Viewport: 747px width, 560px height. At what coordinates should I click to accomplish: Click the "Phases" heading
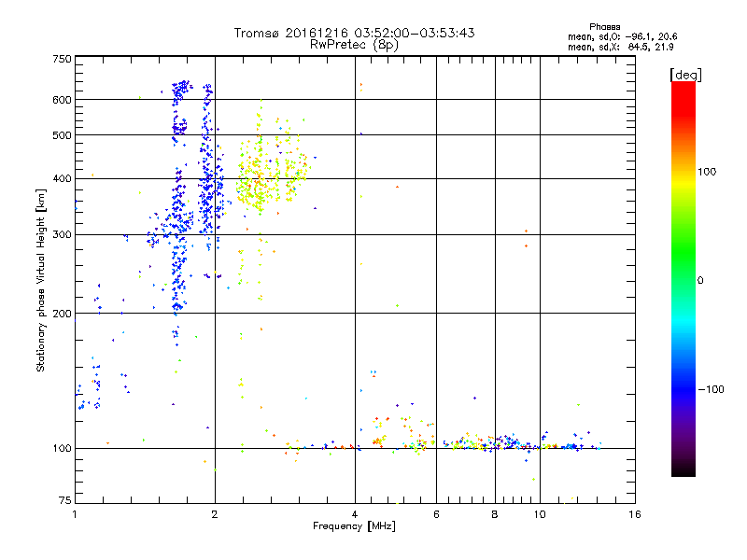(604, 27)
